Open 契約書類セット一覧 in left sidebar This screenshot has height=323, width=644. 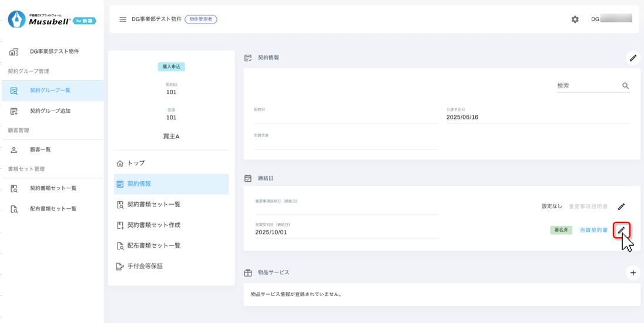53,188
